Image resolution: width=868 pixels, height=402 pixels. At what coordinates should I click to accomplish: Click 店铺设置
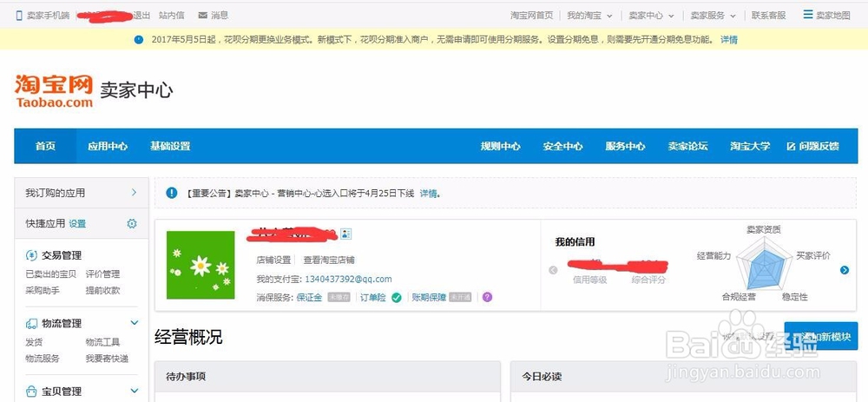273,260
